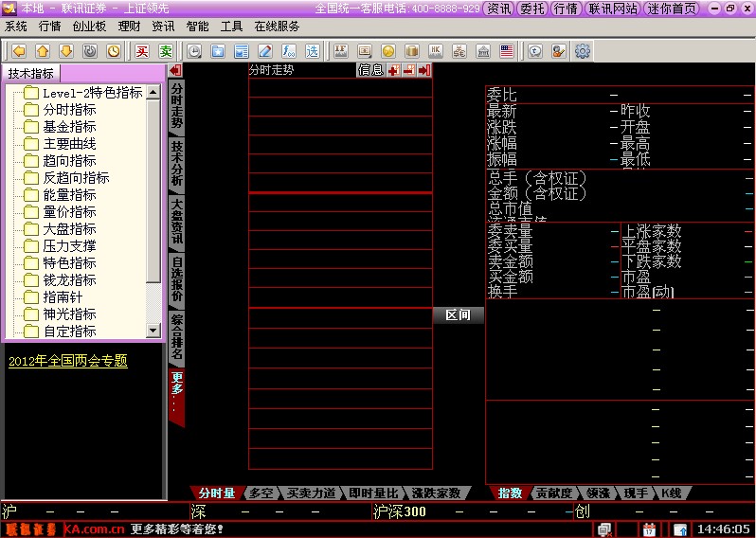Open the 能量指标 indicator folder
756x538 pixels.
tap(69, 195)
